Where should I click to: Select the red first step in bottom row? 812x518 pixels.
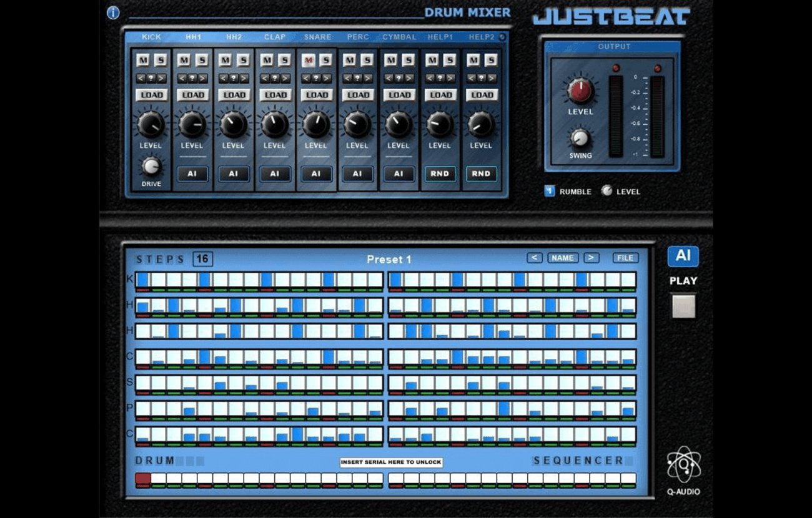click(x=143, y=479)
